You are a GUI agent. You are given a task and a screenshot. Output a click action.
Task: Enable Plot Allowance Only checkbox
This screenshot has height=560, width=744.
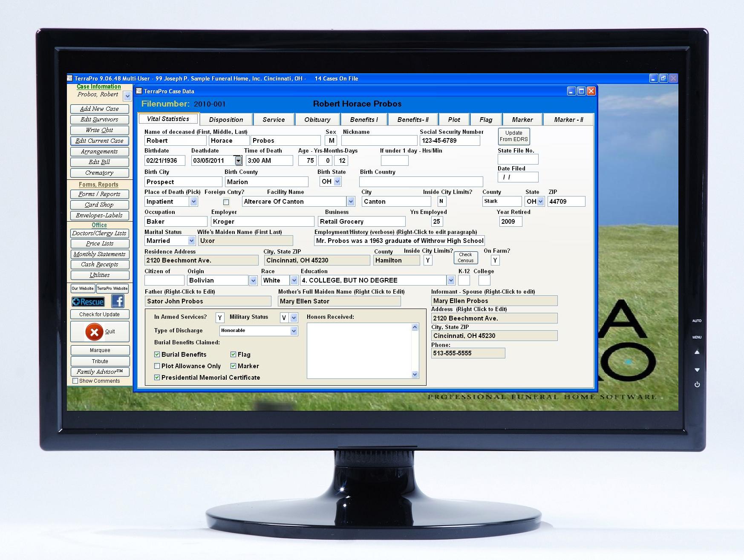click(x=157, y=366)
